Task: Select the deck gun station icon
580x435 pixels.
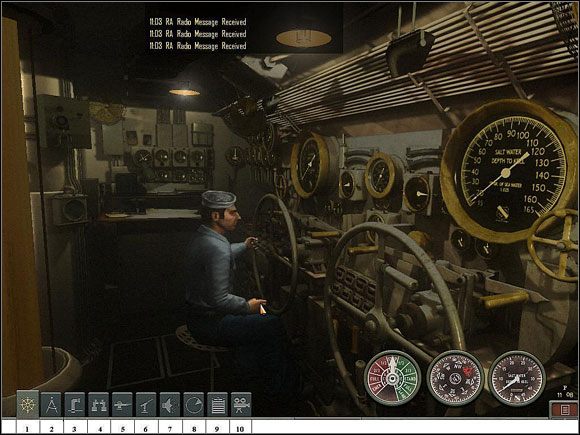Action: (x=122, y=405)
